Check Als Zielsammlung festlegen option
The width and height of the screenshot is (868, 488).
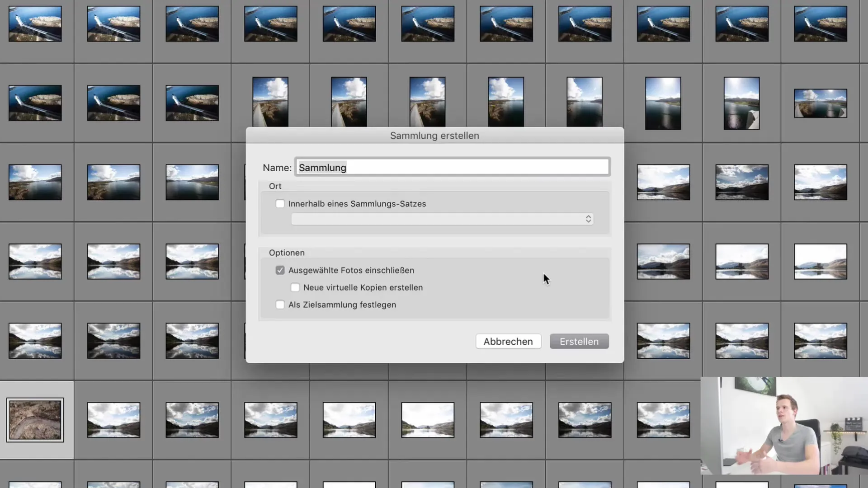coord(280,305)
